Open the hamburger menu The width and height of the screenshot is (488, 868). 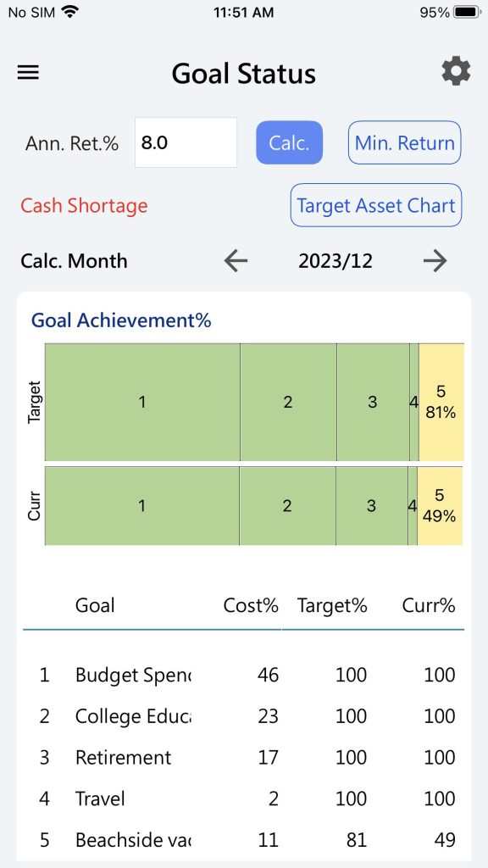(28, 73)
